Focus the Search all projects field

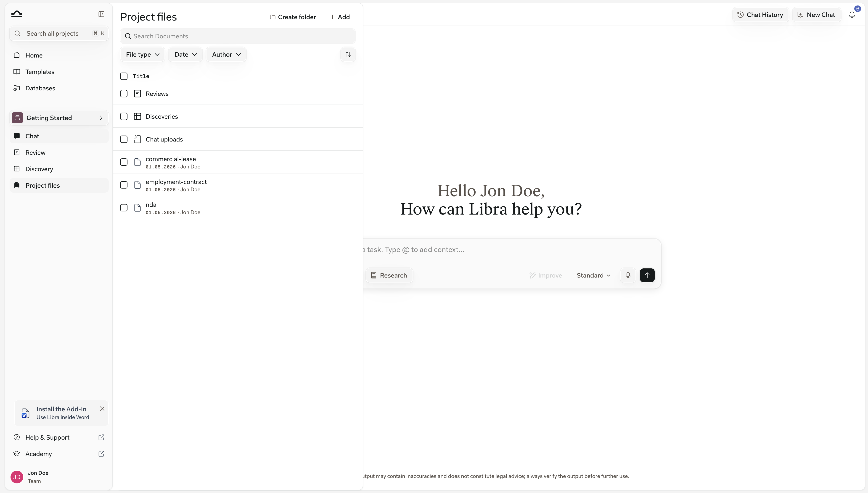coord(59,33)
